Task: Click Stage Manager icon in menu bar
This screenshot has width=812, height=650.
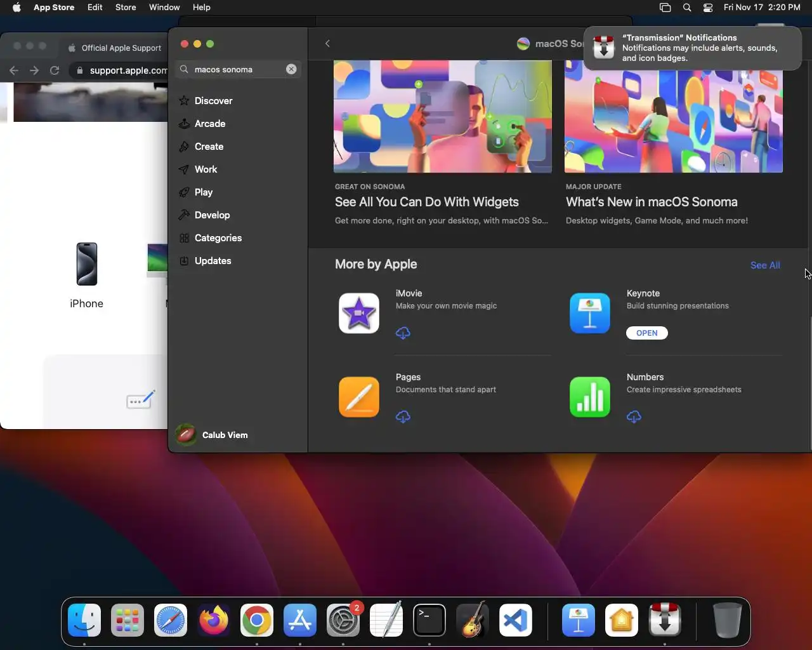Action: click(x=665, y=8)
